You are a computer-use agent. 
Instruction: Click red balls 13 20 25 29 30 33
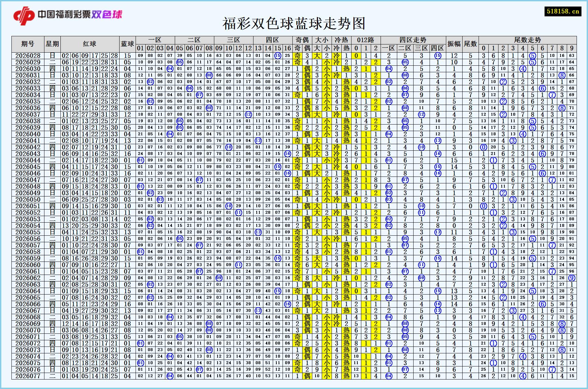[90, 226]
